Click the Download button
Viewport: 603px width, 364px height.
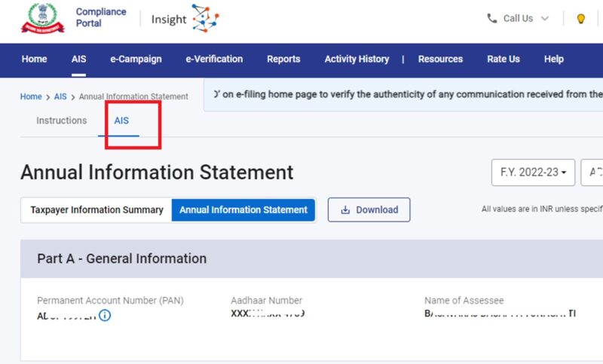369,210
